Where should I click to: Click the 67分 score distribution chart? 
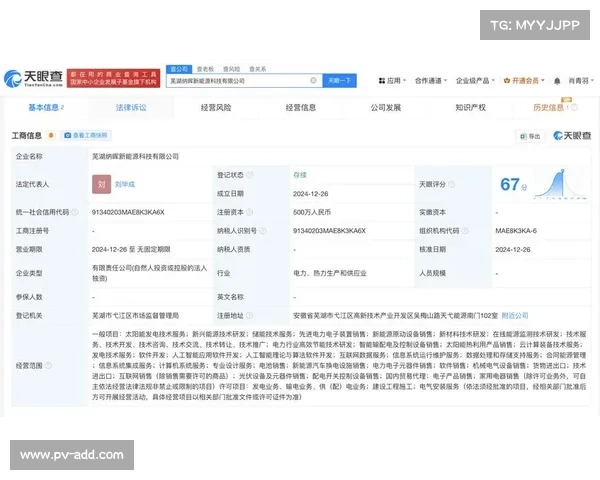coord(560,184)
